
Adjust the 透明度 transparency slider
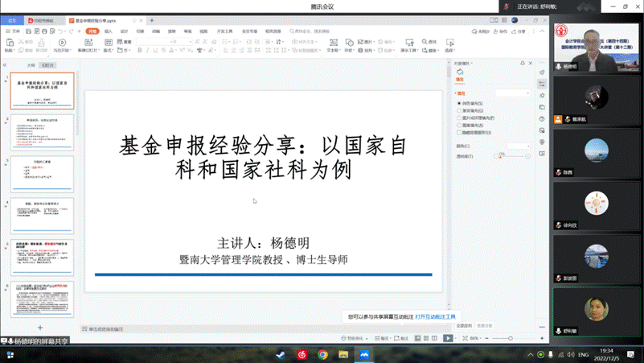pyautogui.click(x=512, y=156)
